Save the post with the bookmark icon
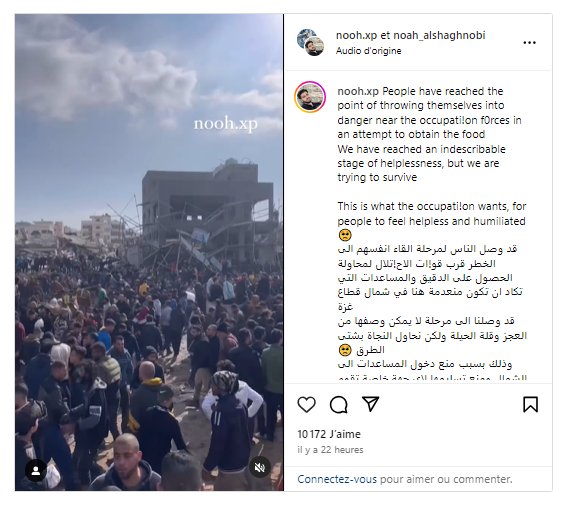 (530, 405)
